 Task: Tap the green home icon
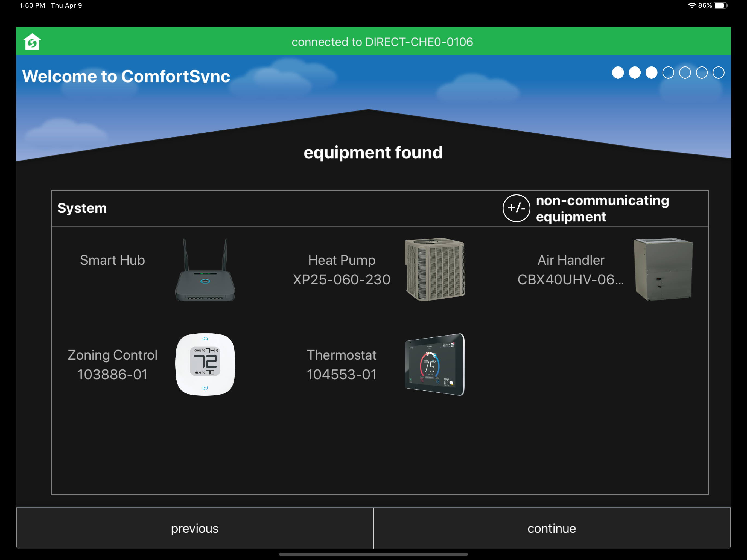pos(32,42)
